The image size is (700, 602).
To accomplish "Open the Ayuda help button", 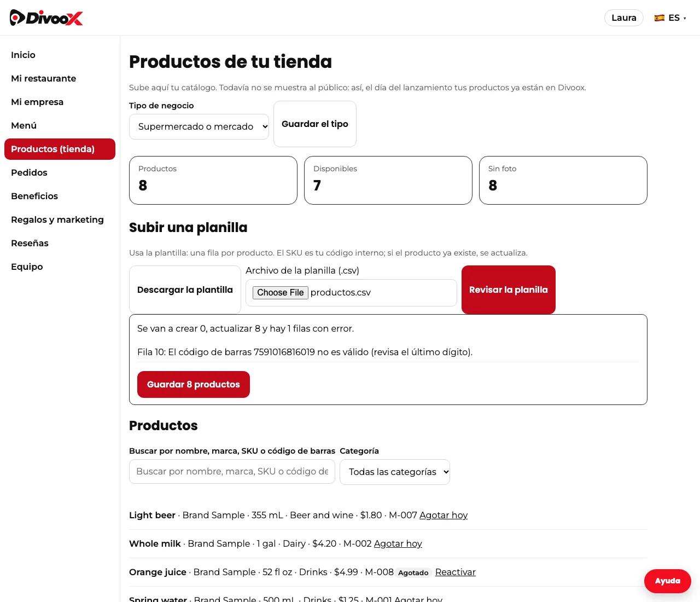I will 668,581.
